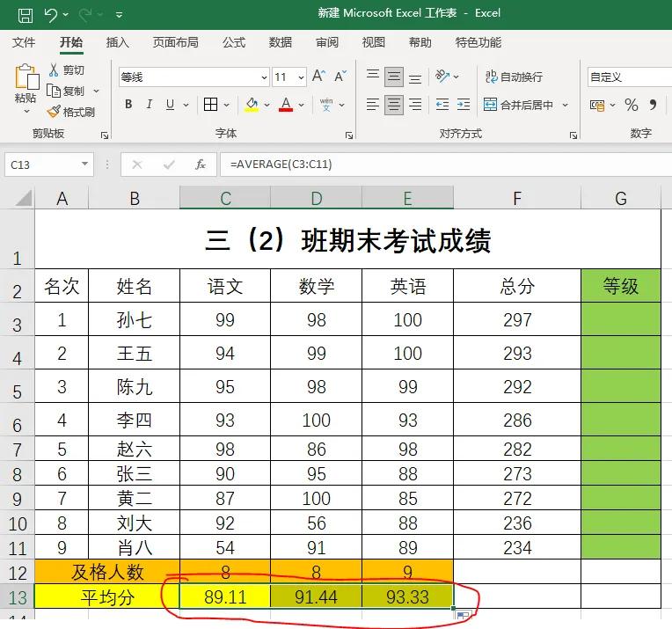
Task: Click the auto fill options icon
Action: pos(464,616)
